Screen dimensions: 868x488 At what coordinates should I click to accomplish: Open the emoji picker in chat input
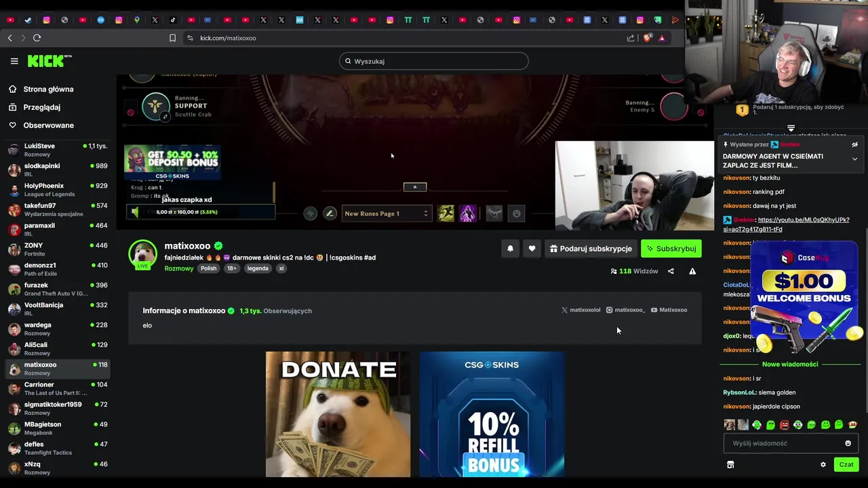tap(848, 443)
